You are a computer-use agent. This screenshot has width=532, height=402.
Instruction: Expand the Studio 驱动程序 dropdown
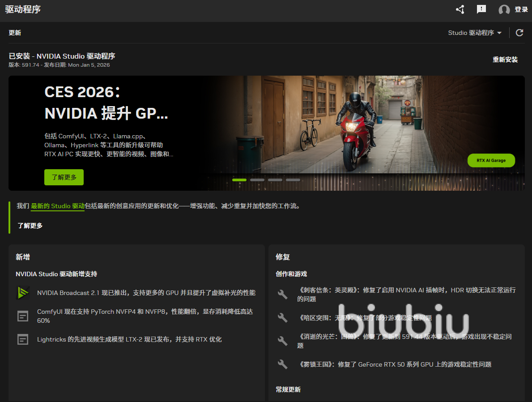[x=475, y=33]
